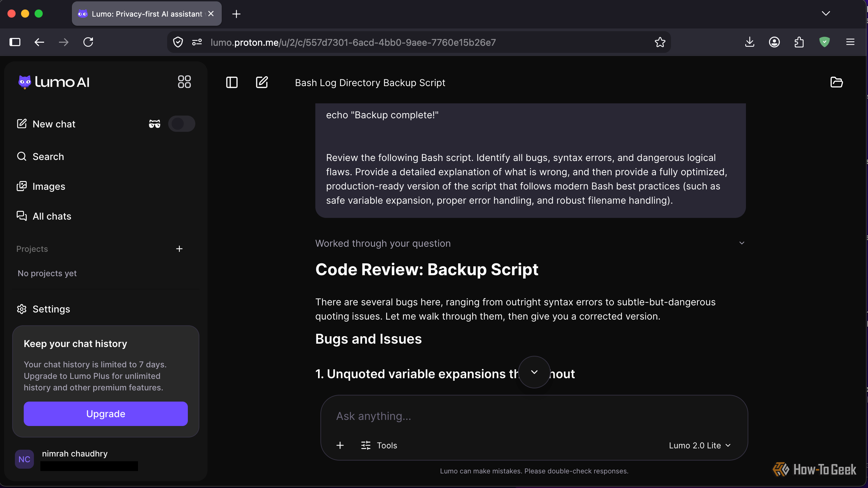Open Images in the sidebar
868x488 pixels.
pos(41,186)
